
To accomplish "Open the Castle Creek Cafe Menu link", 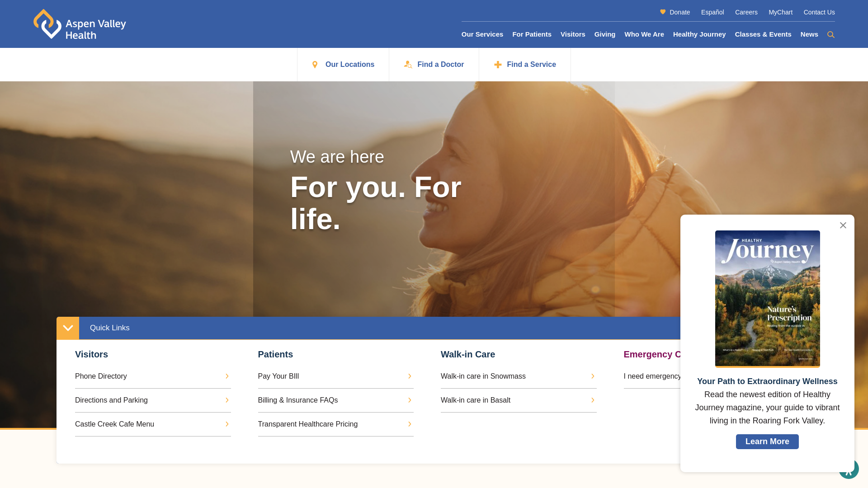I will tap(114, 424).
